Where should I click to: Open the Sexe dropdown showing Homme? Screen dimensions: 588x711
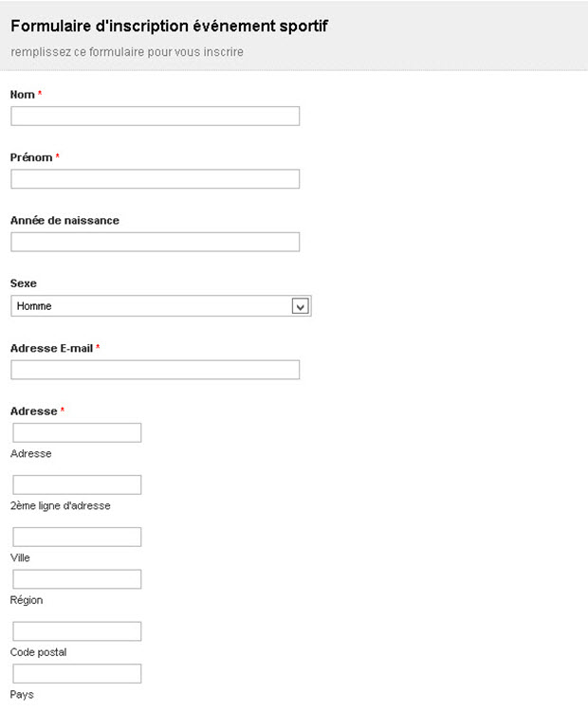[152, 306]
